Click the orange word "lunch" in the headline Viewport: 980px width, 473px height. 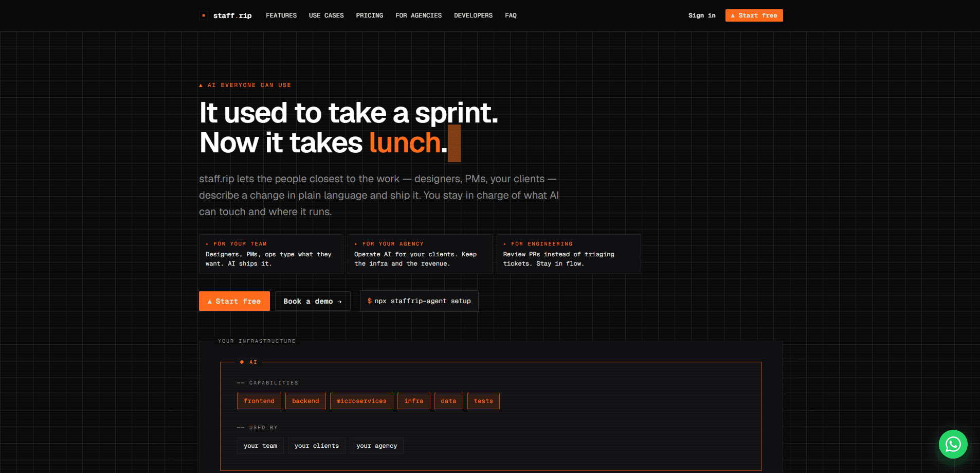405,143
